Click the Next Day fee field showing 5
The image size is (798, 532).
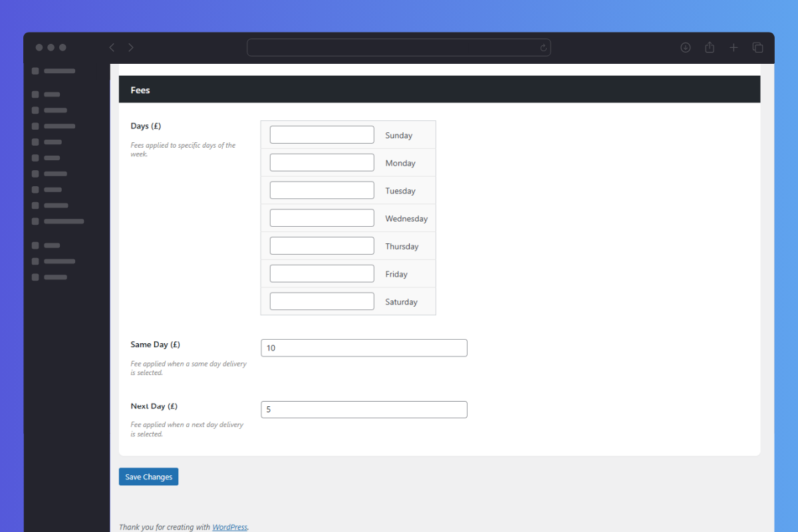pos(364,409)
